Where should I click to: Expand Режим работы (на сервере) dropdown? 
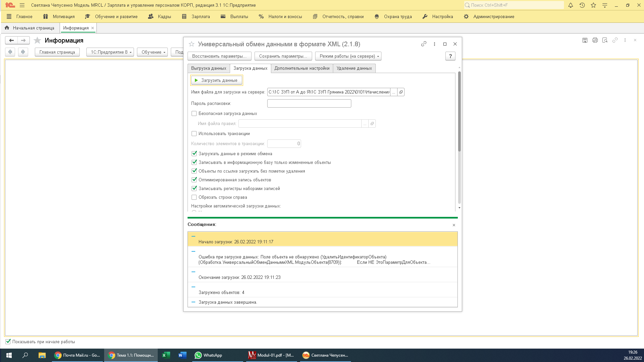[348, 56]
